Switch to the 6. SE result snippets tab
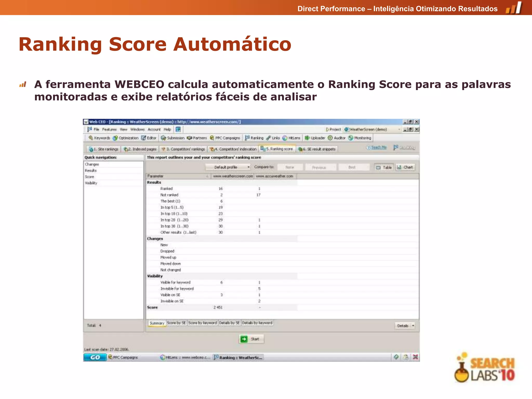Screen dimensions: 532x399 pyautogui.click(x=317, y=149)
